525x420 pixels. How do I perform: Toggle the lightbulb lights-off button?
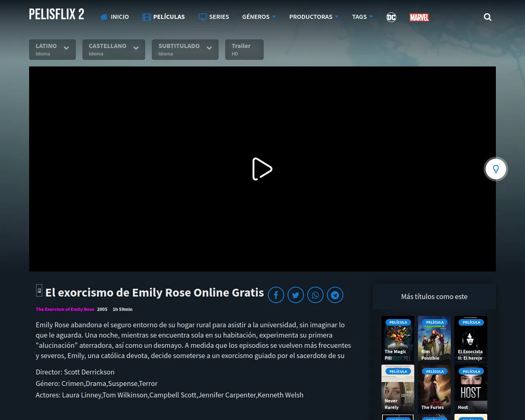[x=496, y=169]
